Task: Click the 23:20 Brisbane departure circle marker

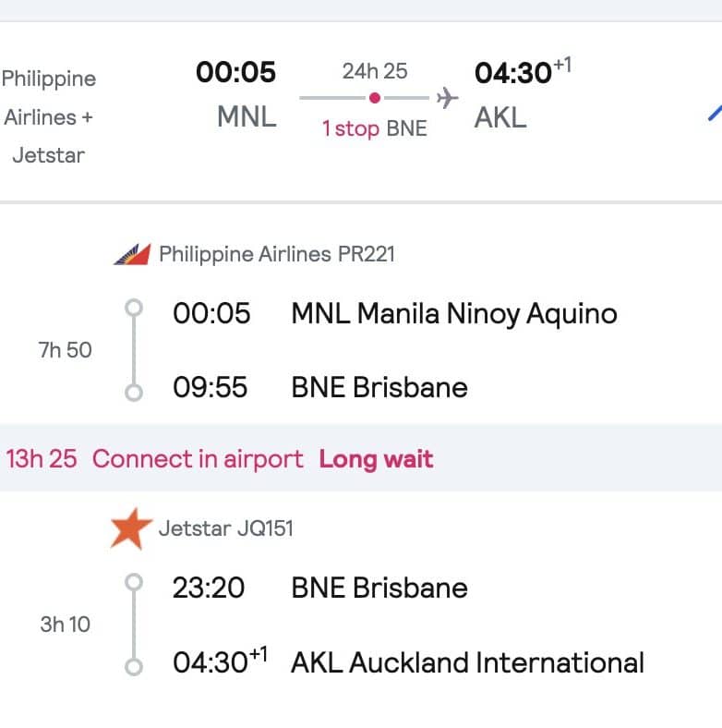Action: pos(134,582)
